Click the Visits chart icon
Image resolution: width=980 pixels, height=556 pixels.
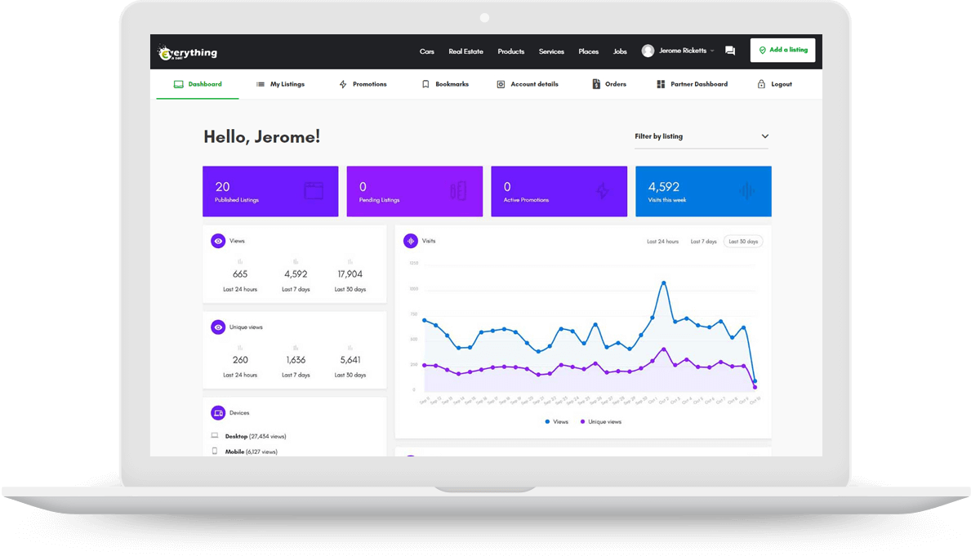pos(410,241)
